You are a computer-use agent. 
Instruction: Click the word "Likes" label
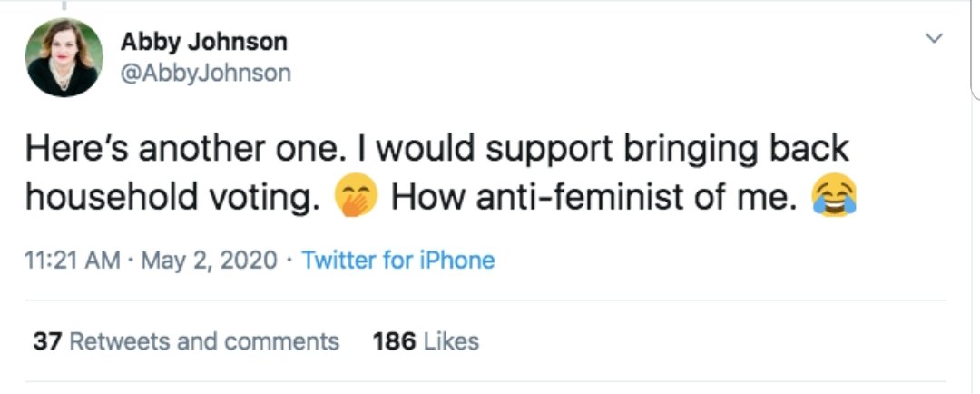[x=451, y=341]
